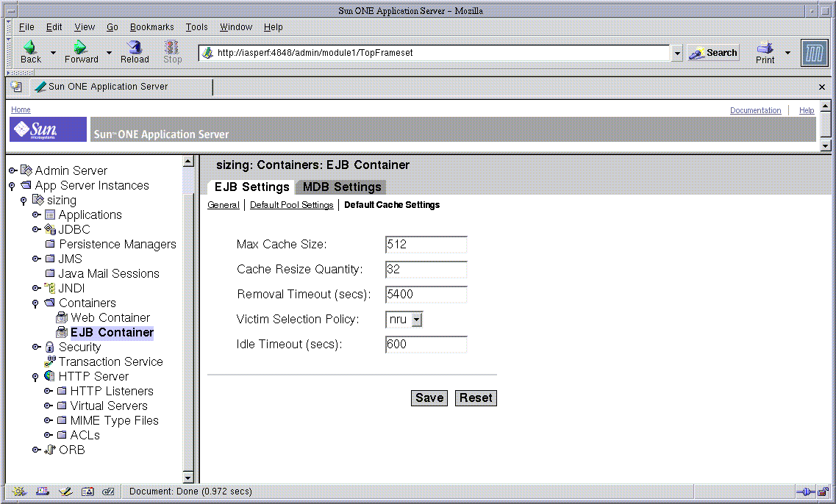Click the JDBC database icon

click(49, 229)
